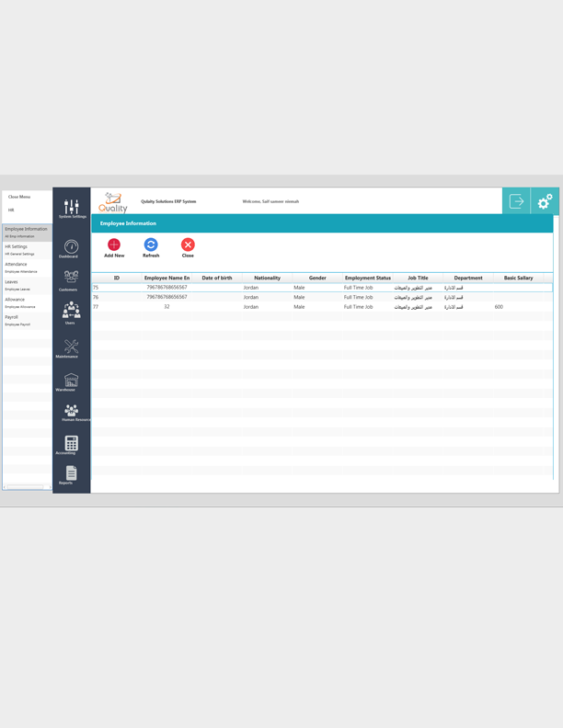Click employee name cell '32'
Viewport: 563px width, 728px height.
(167, 307)
